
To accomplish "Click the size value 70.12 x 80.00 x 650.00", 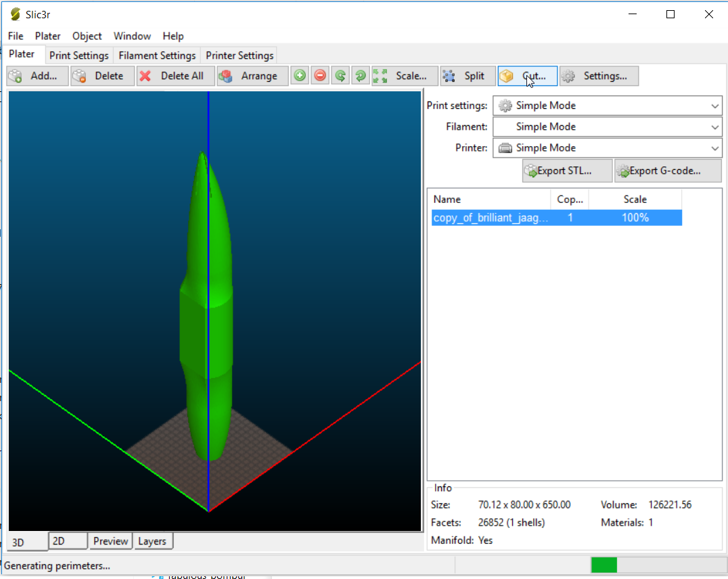I will (524, 505).
